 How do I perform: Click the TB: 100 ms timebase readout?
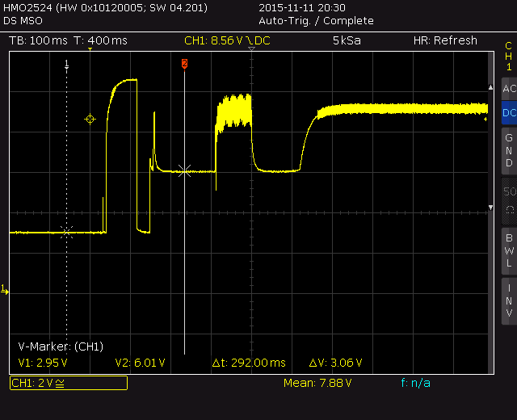click(x=38, y=40)
